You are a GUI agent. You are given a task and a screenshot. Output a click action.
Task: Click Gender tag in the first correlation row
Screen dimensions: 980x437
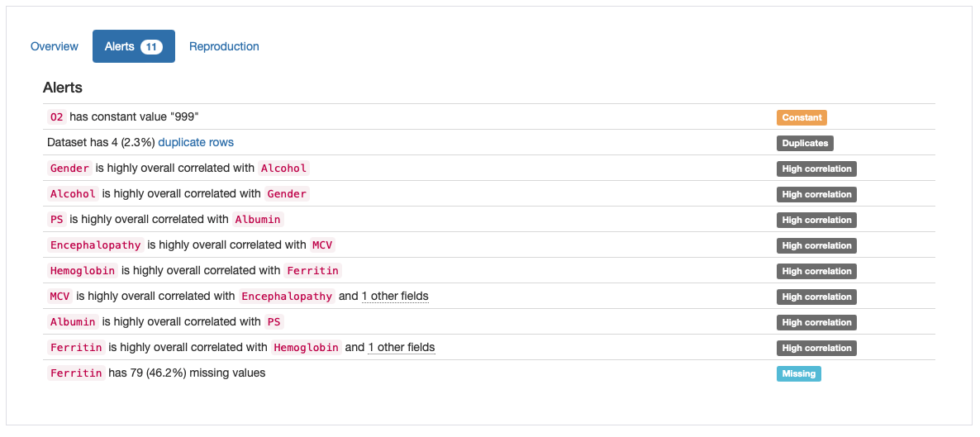[x=70, y=169]
